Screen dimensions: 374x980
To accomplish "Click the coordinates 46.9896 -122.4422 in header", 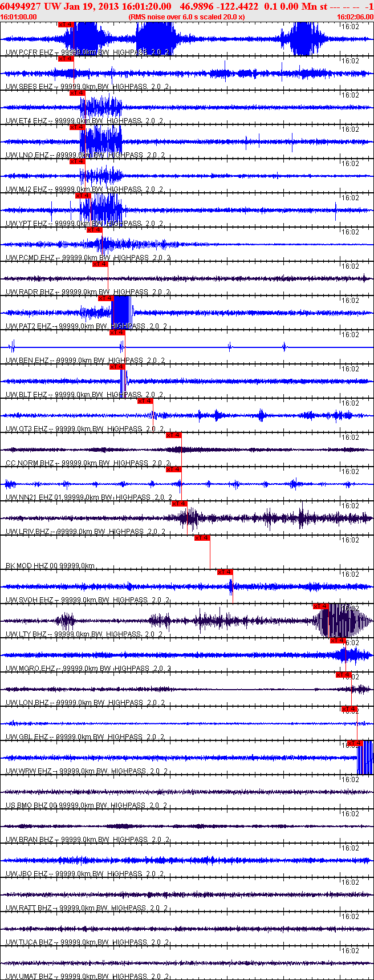I will click(218, 6).
